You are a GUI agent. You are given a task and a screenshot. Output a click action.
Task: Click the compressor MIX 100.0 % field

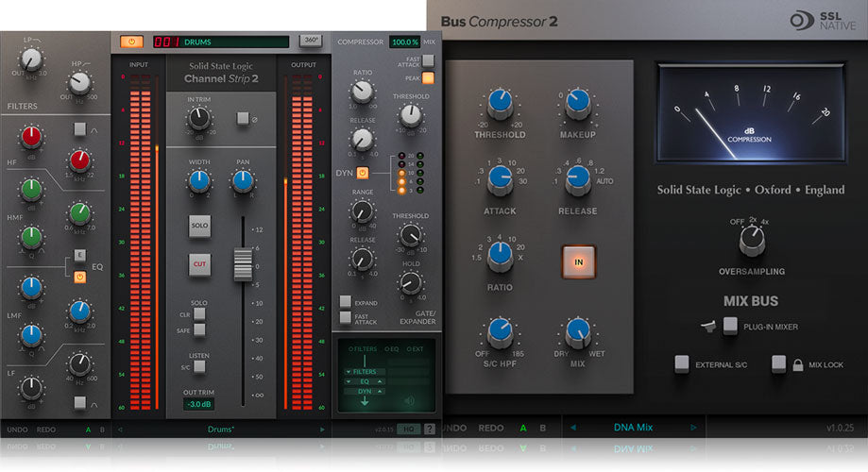pos(404,42)
